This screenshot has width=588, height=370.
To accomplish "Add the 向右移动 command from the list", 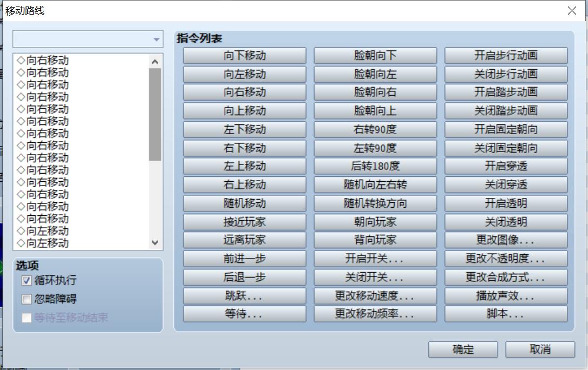I will (245, 92).
